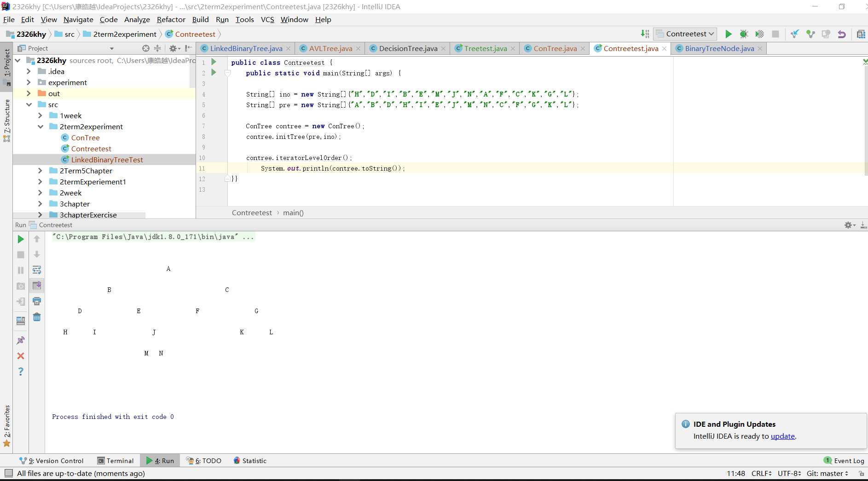This screenshot has height=481, width=868.
Task: Open run configuration Contreetest dropdown
Action: 685,34
